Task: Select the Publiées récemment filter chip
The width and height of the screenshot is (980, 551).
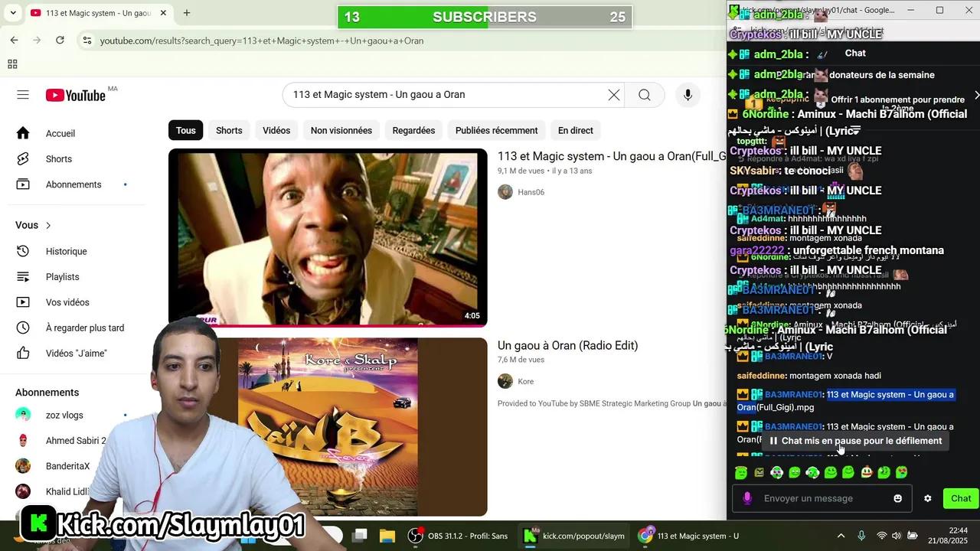Action: pyautogui.click(x=497, y=130)
